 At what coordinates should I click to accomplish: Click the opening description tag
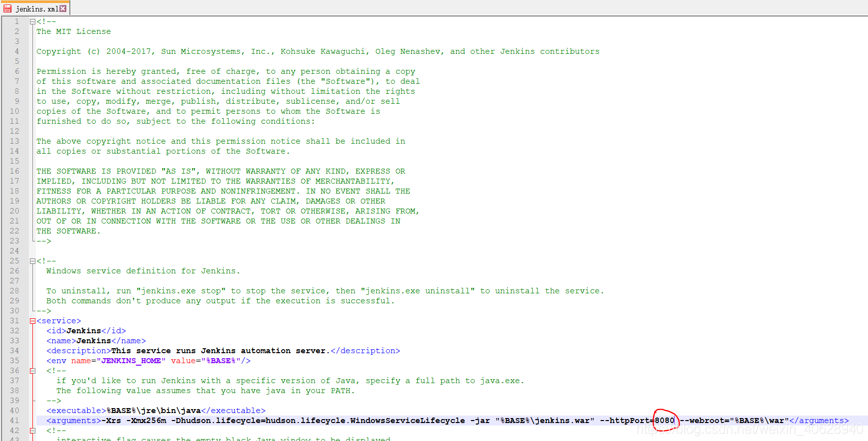click(x=79, y=351)
